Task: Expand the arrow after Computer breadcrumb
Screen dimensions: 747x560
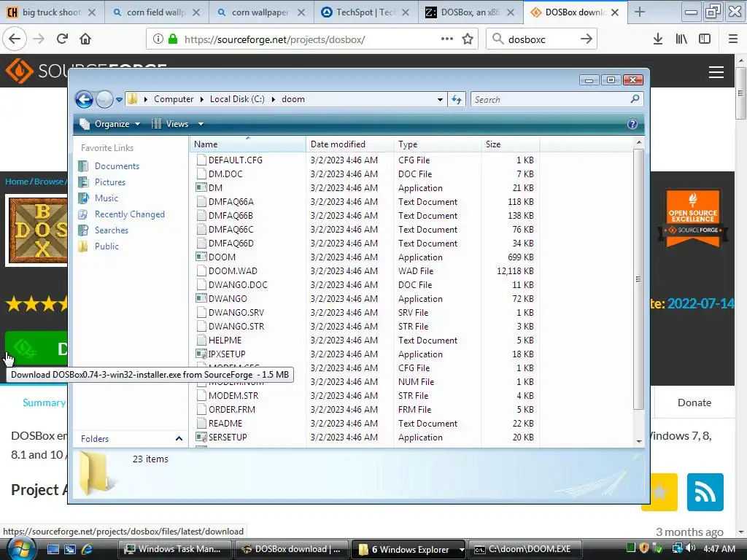Action: coord(201,99)
